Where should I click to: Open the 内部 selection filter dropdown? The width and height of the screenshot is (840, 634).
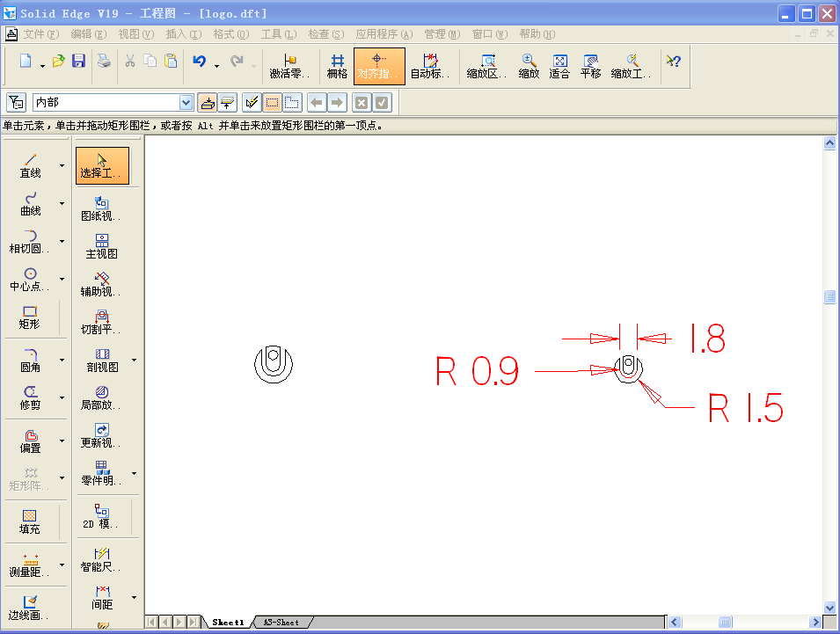(x=186, y=102)
